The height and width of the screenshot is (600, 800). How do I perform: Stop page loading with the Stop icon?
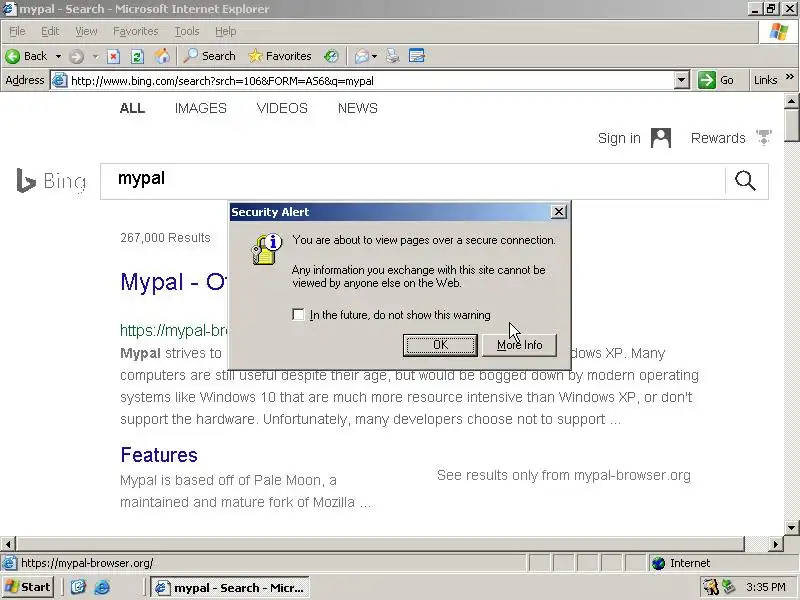pos(113,56)
